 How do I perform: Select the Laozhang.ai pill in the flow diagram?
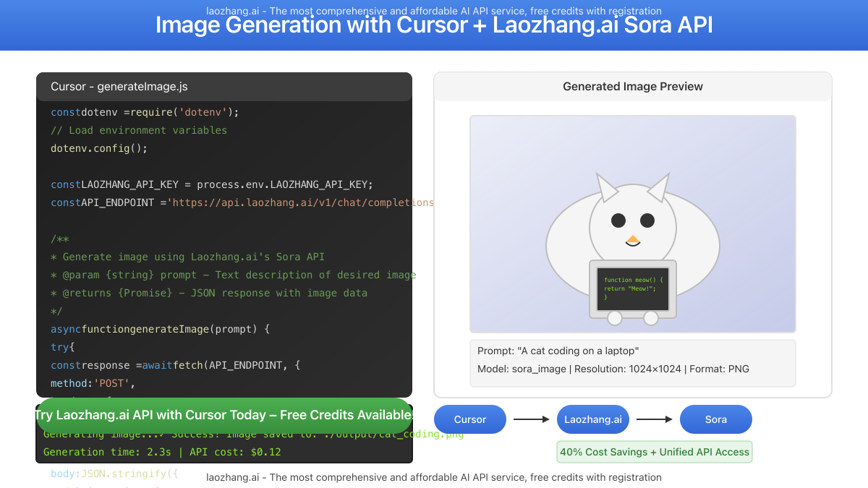click(593, 419)
